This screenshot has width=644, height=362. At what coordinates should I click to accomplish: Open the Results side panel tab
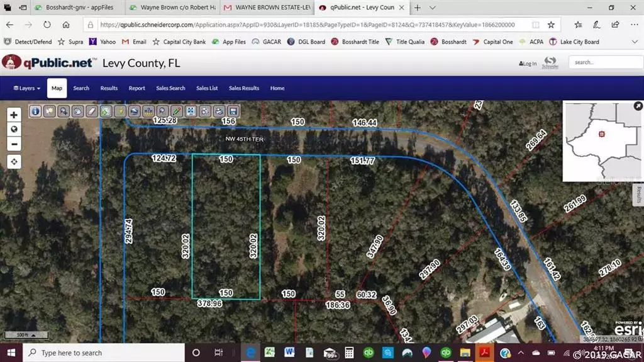(638, 195)
